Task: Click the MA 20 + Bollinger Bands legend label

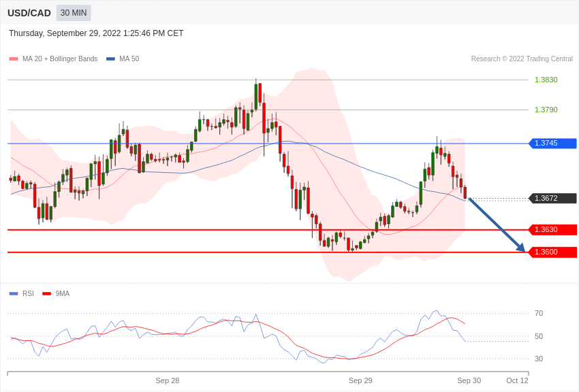Action: 60,59
